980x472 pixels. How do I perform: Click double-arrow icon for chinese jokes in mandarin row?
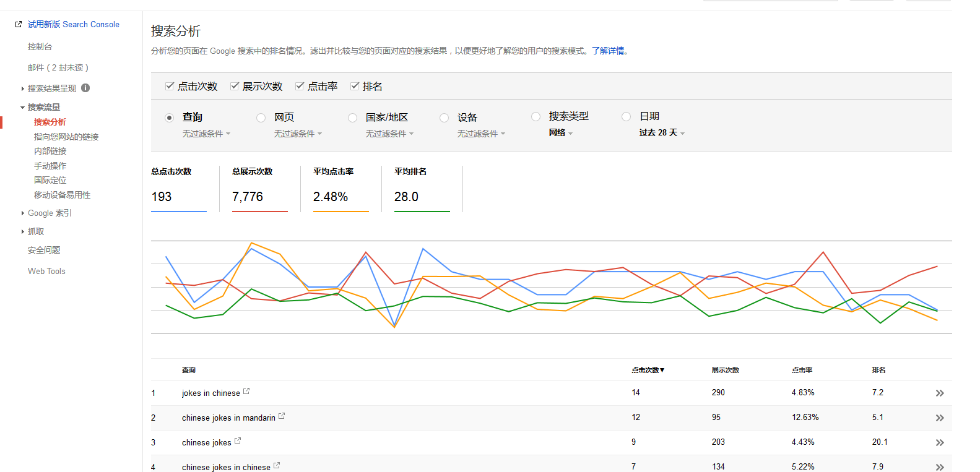point(940,418)
